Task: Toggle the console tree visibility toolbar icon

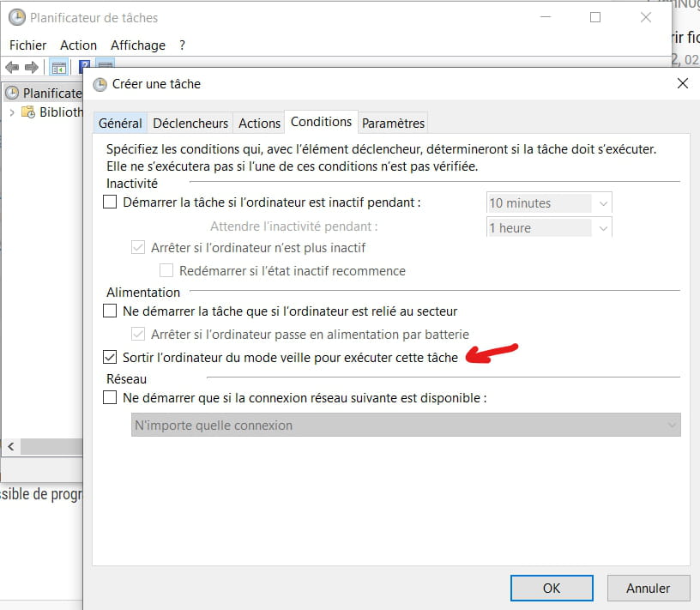Action: pos(58,67)
